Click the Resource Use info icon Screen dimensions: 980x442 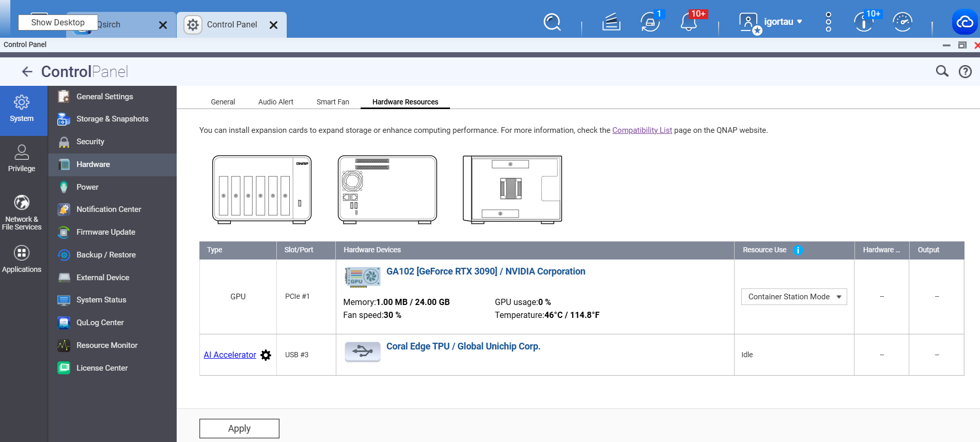798,250
